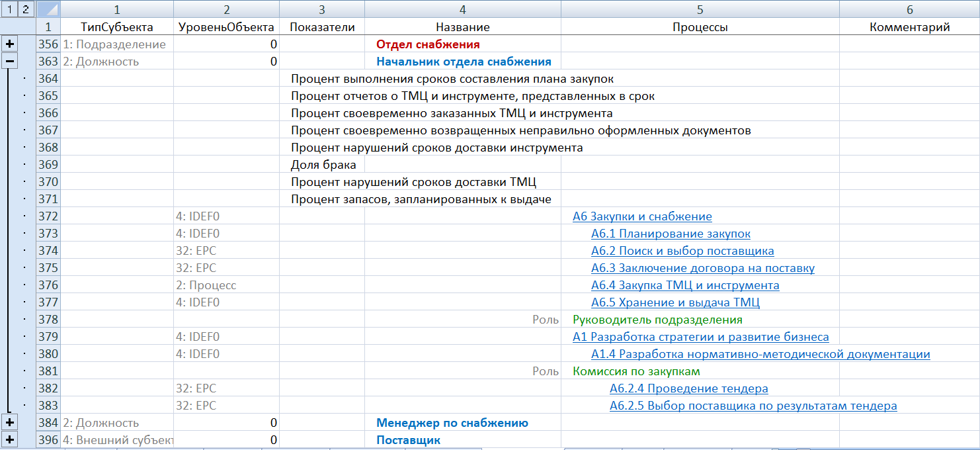Screen dimensions: 980x450
Task: Click outline level 2 button
Action: (x=24, y=9)
